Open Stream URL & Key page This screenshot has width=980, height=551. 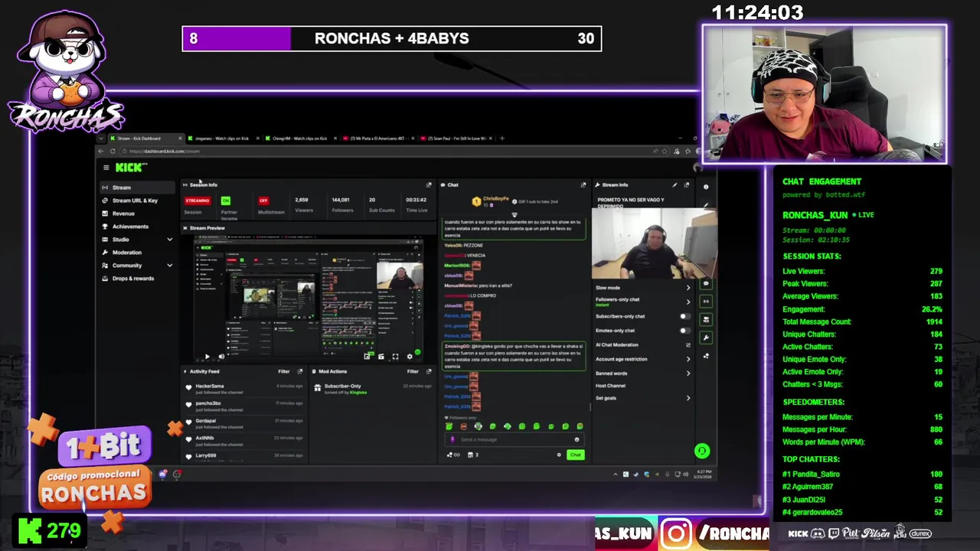point(135,201)
